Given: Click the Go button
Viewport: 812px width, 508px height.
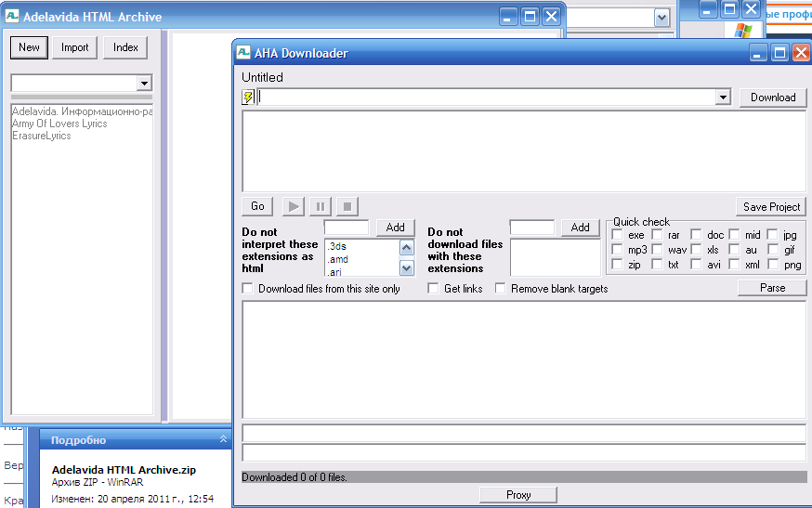Looking at the screenshot, I should pyautogui.click(x=257, y=206).
